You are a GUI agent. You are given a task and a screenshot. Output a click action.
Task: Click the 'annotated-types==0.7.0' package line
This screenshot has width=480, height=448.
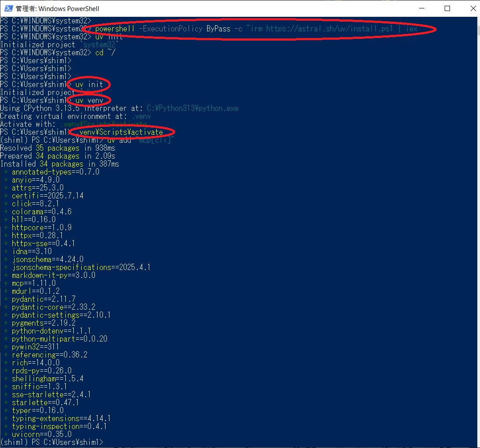coord(55,172)
